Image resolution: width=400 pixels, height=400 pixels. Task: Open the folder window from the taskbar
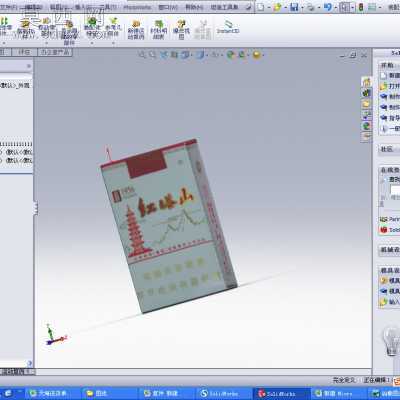[109, 394]
